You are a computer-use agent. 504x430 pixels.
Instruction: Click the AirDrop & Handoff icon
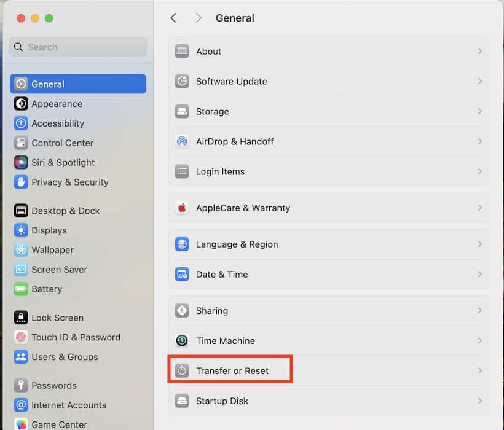[x=182, y=142]
